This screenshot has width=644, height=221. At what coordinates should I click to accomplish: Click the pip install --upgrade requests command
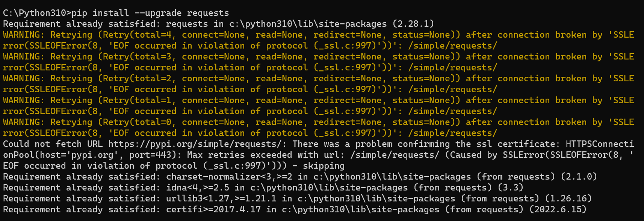tap(150, 13)
